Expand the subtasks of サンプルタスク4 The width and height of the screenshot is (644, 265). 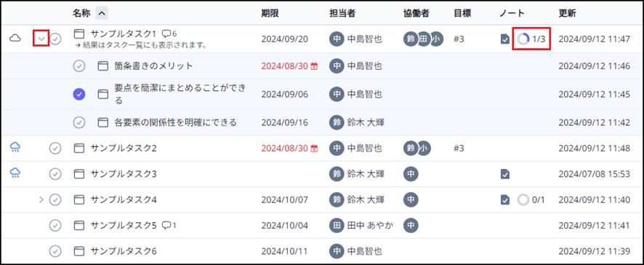click(x=41, y=200)
